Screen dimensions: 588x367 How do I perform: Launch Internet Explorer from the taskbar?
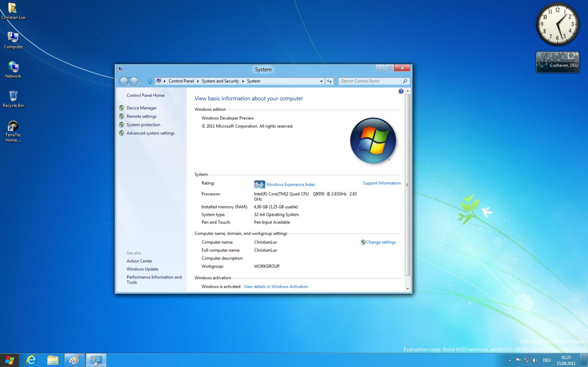(31, 360)
